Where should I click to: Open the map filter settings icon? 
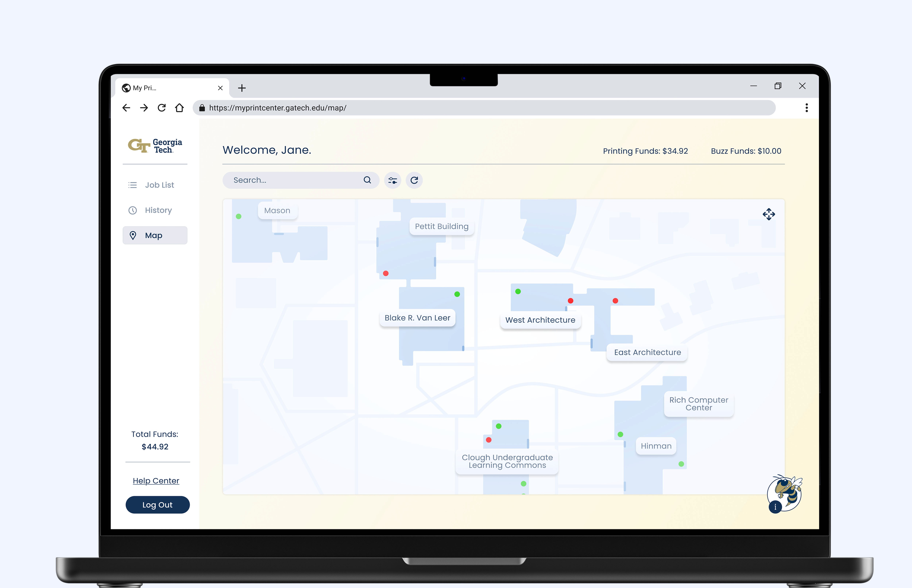[393, 180]
